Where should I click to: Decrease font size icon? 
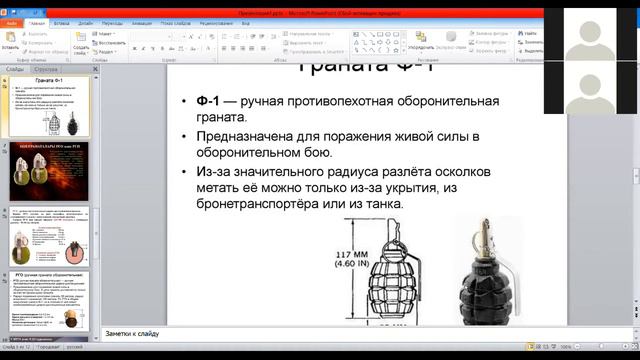(x=200, y=36)
